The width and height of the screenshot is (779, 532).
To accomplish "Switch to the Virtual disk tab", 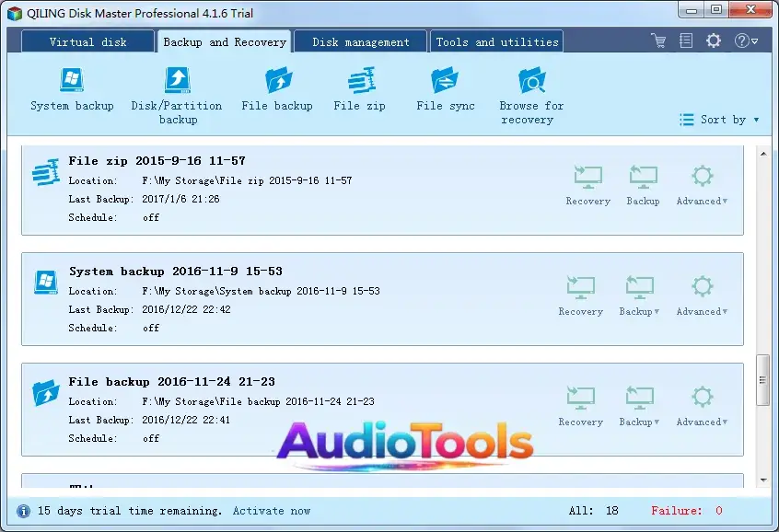I will [87, 41].
